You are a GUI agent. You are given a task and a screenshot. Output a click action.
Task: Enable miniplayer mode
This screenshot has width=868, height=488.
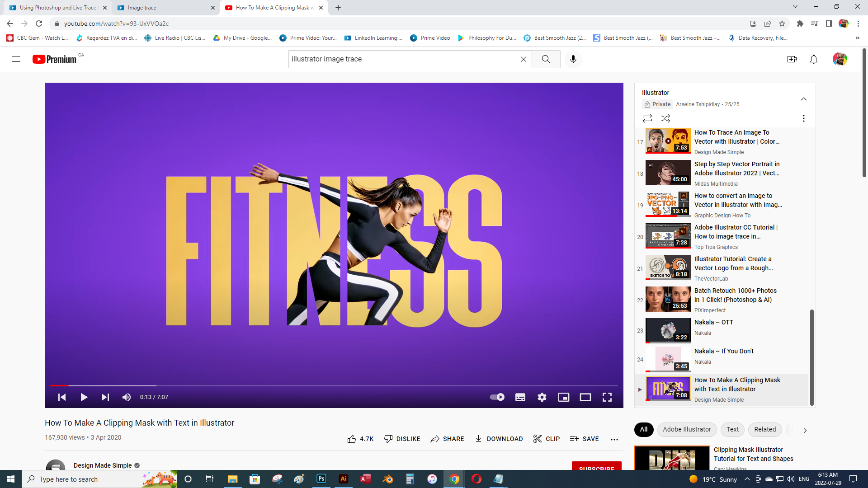point(563,397)
